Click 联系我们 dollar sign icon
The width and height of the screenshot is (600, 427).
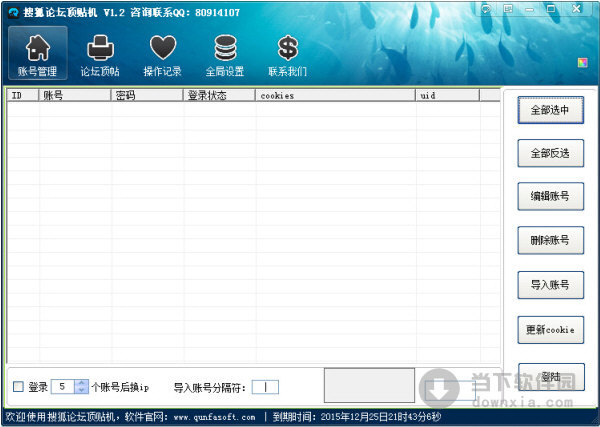click(x=287, y=56)
